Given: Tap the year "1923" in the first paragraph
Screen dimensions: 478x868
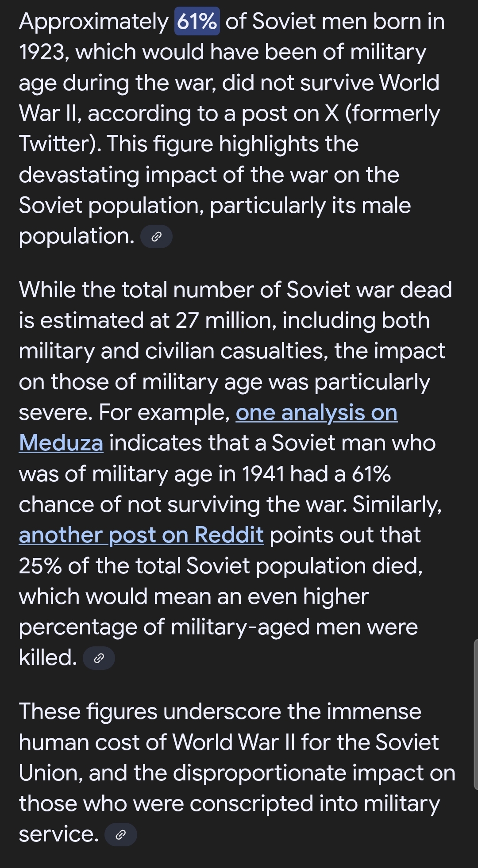Looking at the screenshot, I should (x=42, y=52).
